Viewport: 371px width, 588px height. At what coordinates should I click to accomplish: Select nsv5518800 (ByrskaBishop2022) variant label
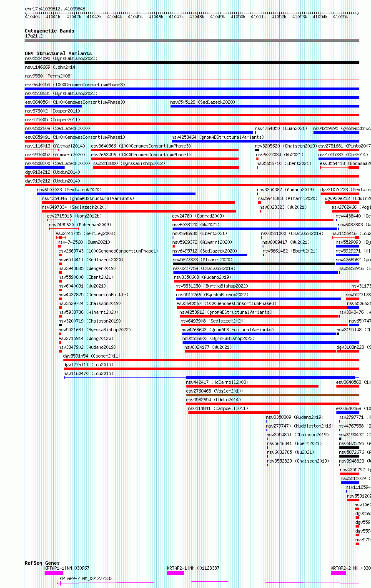tap(129, 163)
